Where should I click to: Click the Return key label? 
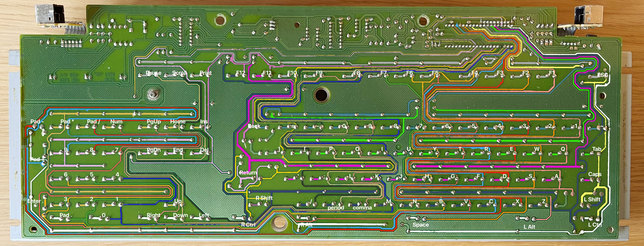tap(248, 173)
